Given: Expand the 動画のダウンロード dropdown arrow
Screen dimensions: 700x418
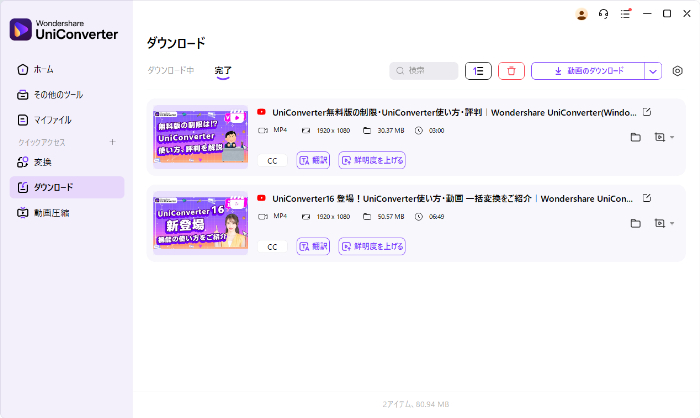Looking at the screenshot, I should click(653, 71).
